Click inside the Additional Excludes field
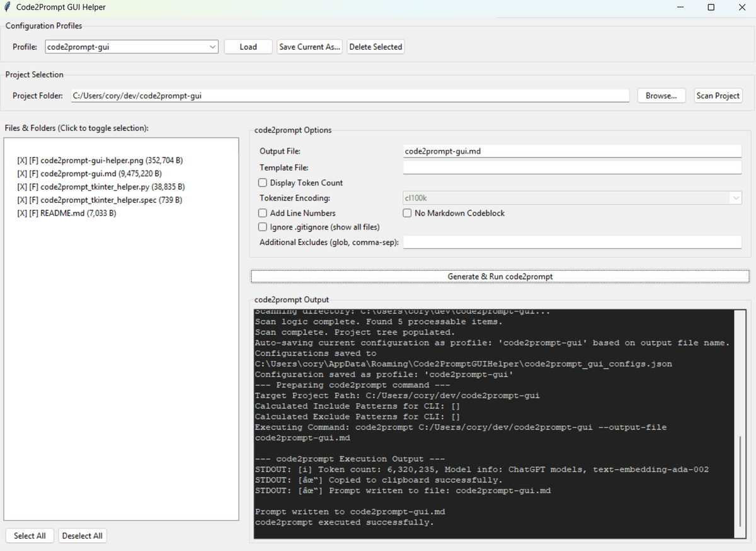Image resolution: width=756 pixels, height=551 pixels. pos(572,242)
